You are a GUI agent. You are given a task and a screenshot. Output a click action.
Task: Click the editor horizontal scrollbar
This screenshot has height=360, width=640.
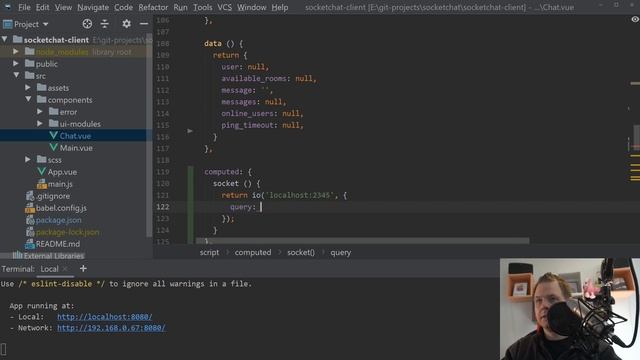point(362,241)
